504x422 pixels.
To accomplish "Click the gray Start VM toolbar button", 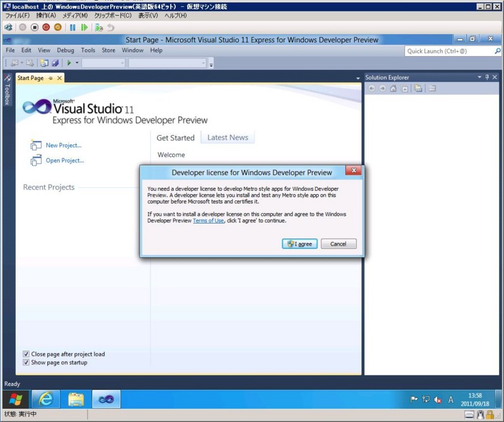I will click(x=23, y=28).
